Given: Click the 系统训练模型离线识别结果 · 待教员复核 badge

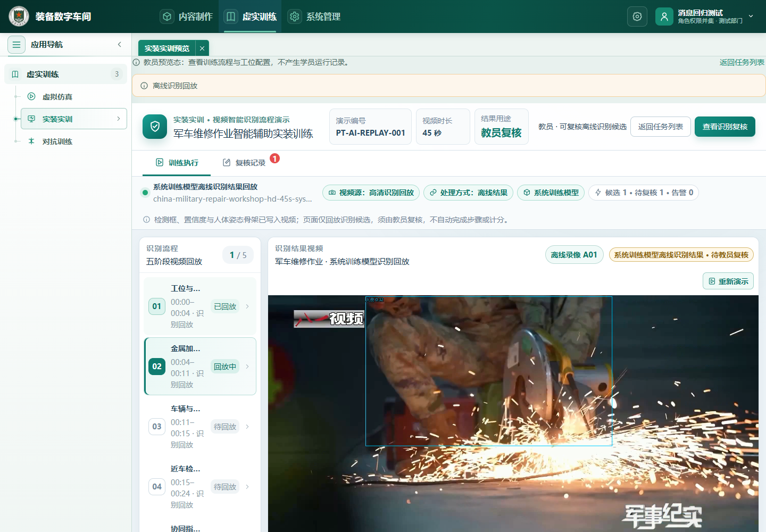Looking at the screenshot, I should pos(681,255).
